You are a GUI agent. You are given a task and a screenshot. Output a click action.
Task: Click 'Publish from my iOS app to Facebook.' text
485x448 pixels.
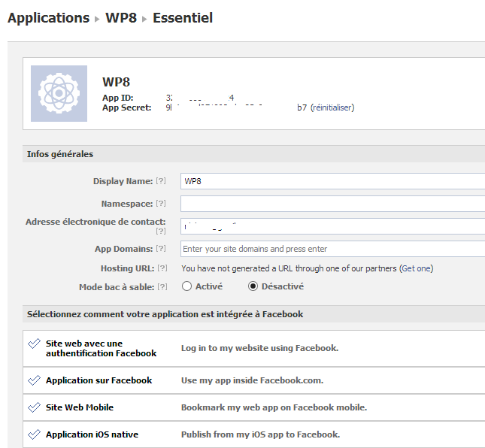(260, 434)
